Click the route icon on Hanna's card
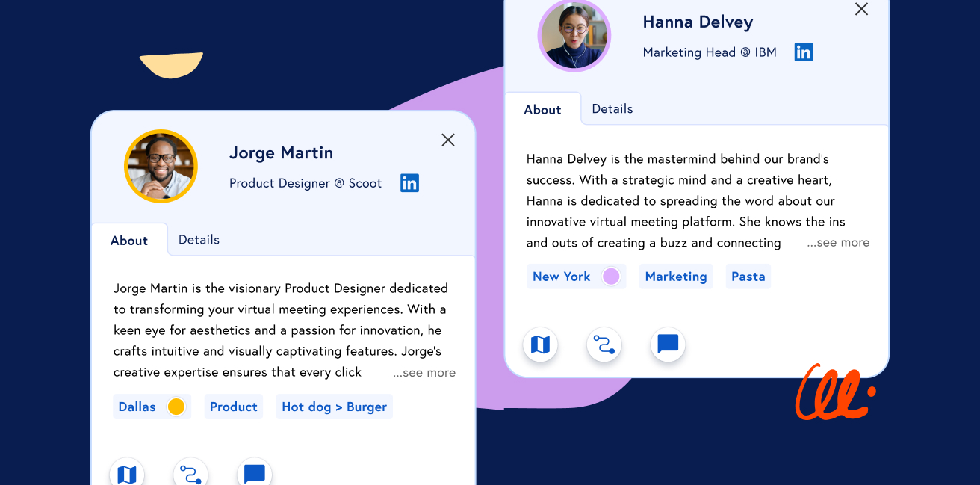The width and height of the screenshot is (980, 485). coord(604,345)
